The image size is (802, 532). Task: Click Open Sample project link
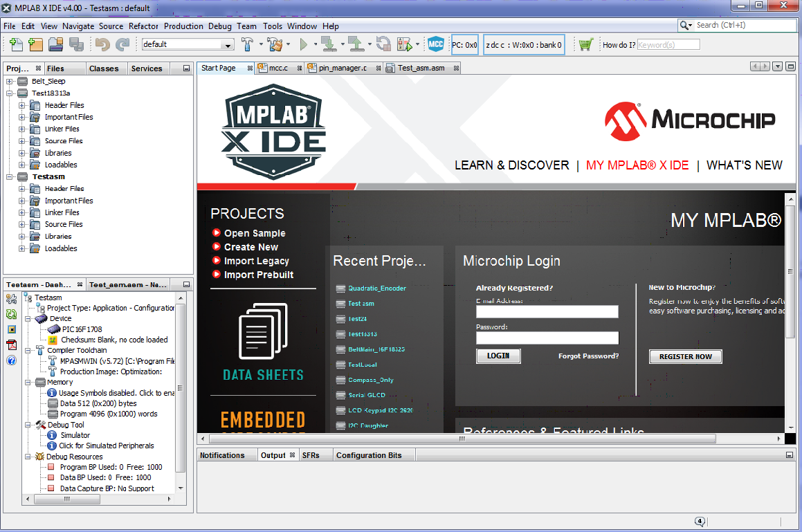click(255, 233)
